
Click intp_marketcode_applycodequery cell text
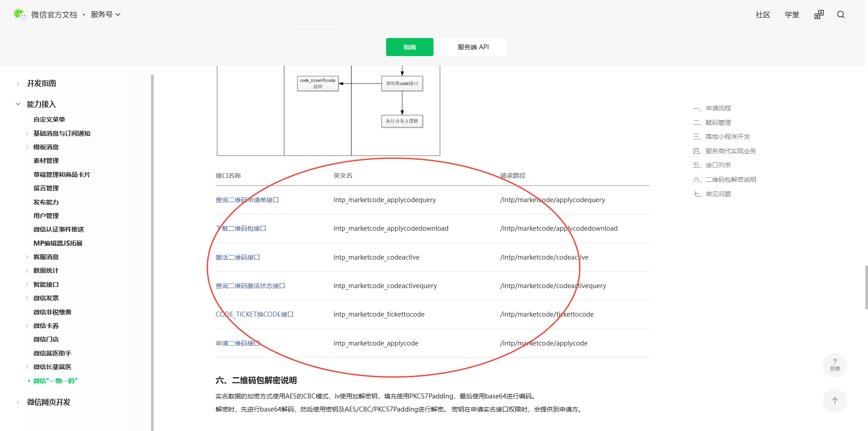pos(385,200)
